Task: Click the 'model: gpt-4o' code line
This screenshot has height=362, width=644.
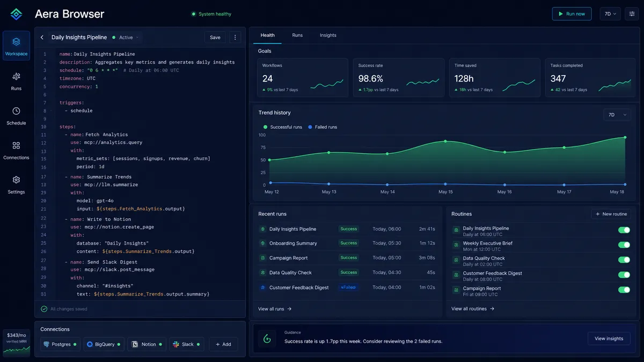Action: (94, 201)
